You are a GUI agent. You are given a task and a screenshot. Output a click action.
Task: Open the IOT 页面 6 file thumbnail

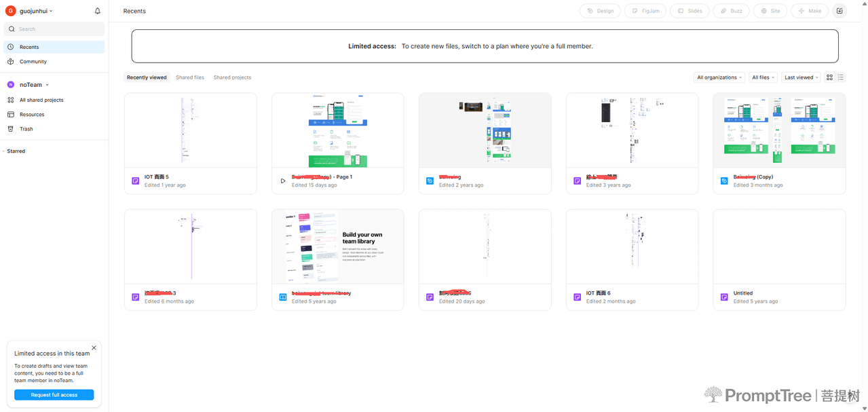(632, 246)
